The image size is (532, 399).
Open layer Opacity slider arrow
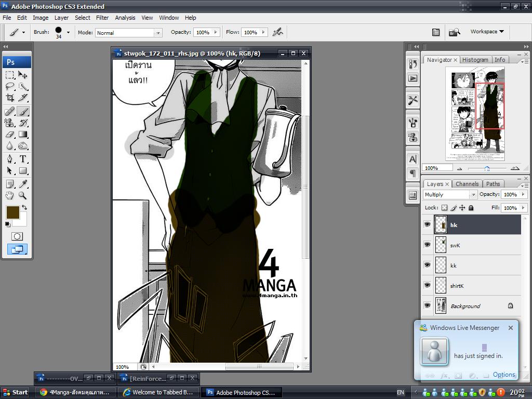tap(523, 194)
